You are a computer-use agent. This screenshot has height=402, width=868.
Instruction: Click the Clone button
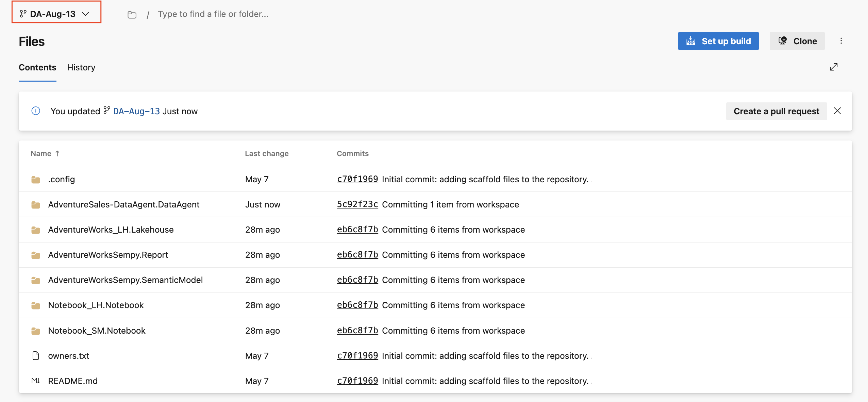[797, 41]
